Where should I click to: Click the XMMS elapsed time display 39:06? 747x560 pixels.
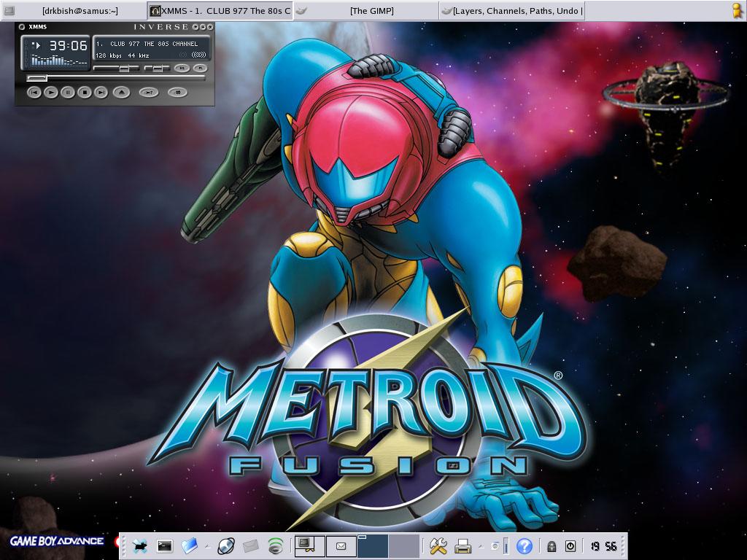click(68, 46)
